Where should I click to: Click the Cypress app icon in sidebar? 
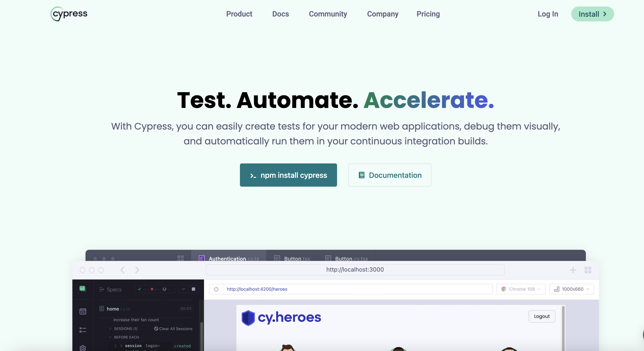83,289
